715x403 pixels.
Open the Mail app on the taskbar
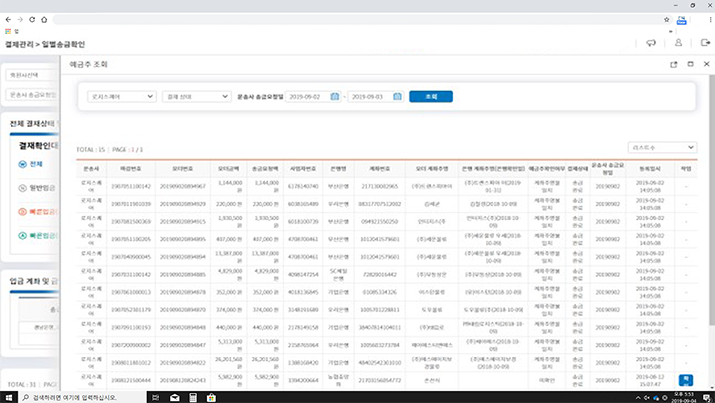coord(175,398)
